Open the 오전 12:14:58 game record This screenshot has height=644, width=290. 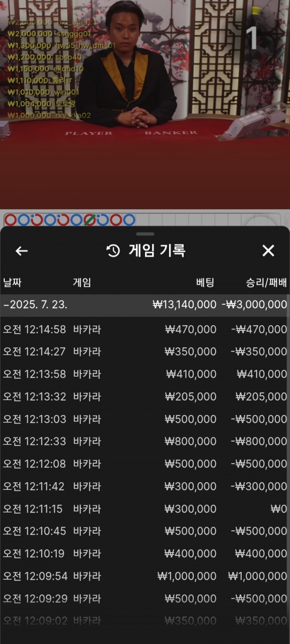tap(145, 329)
